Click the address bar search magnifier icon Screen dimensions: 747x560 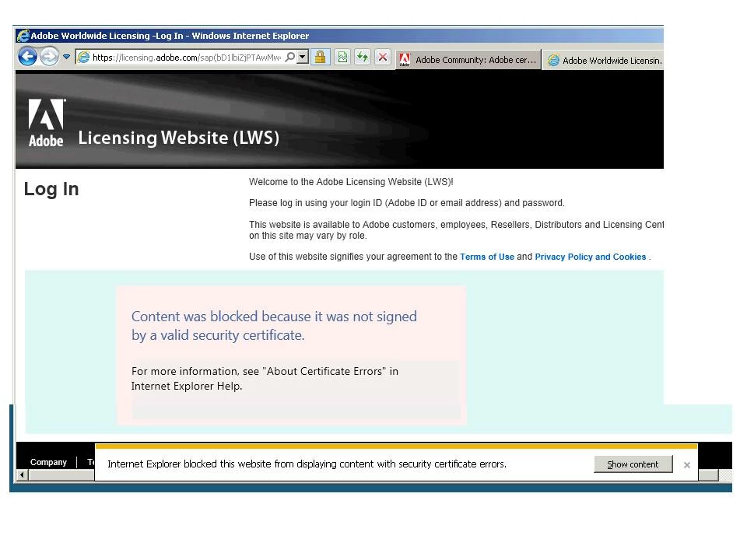289,57
